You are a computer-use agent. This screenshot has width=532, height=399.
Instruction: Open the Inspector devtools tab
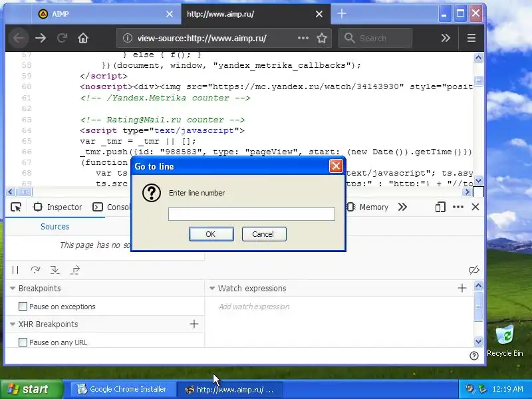point(58,207)
